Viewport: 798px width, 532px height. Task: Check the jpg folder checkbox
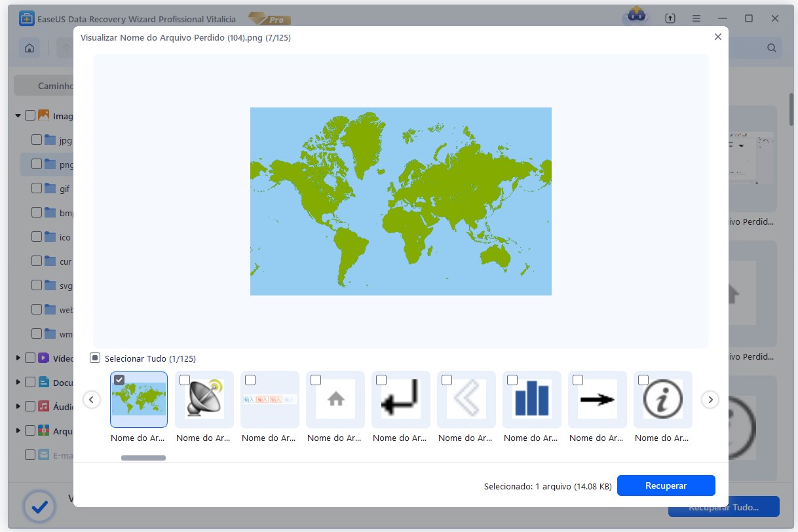tap(37, 140)
